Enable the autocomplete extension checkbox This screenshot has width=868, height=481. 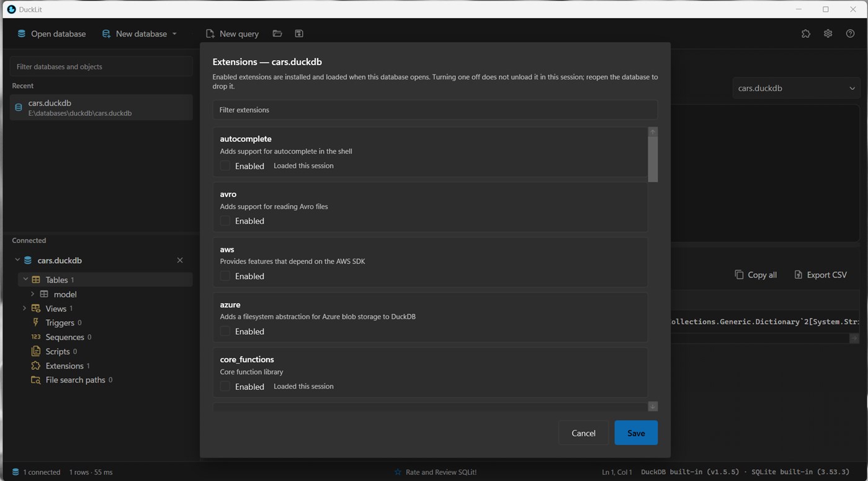[225, 165]
